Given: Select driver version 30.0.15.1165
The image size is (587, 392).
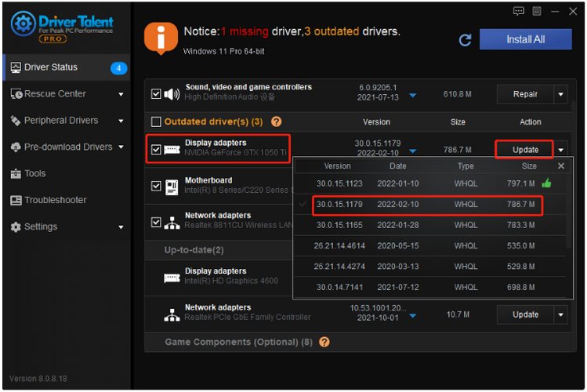Looking at the screenshot, I should [430, 225].
